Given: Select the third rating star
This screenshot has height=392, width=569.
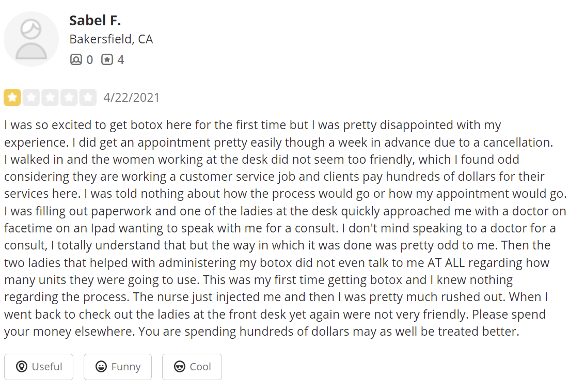Looking at the screenshot, I should point(50,97).
